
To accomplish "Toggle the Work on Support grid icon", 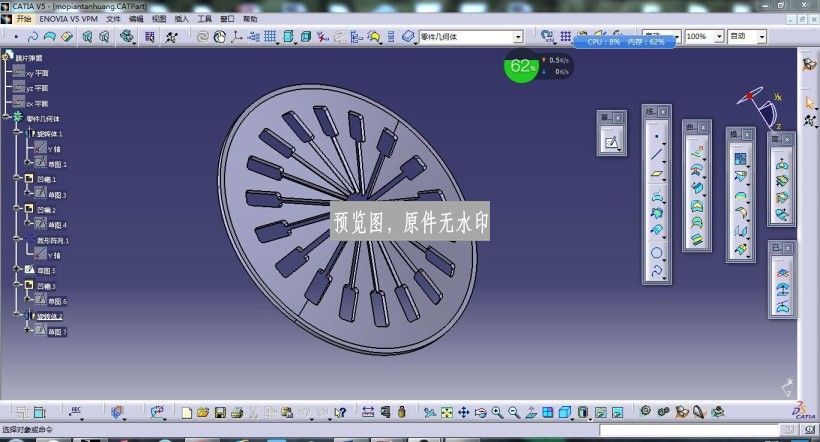I will (x=270, y=37).
